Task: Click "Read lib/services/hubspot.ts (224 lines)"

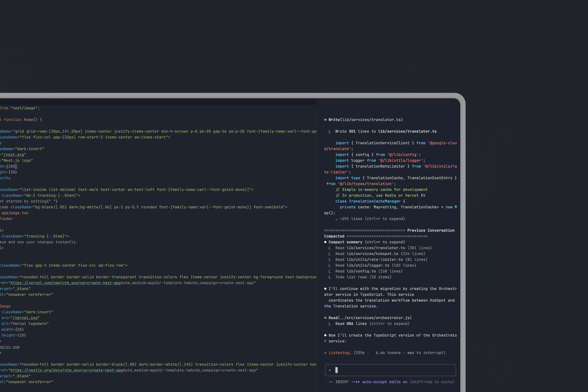Action: (380, 254)
